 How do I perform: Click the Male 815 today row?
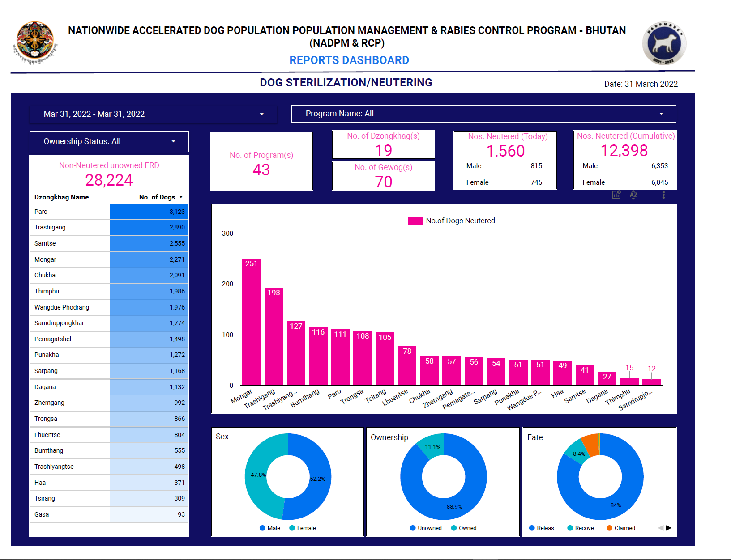504,166
